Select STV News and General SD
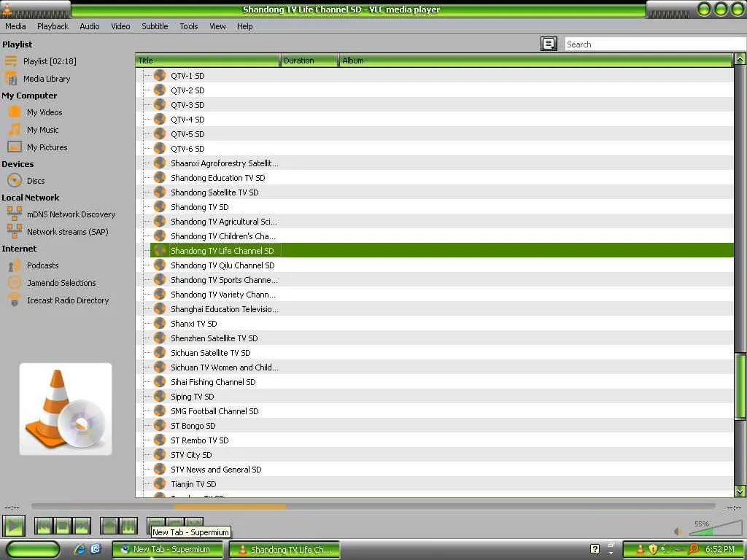Image resolution: width=747 pixels, height=560 pixels. 216,470
